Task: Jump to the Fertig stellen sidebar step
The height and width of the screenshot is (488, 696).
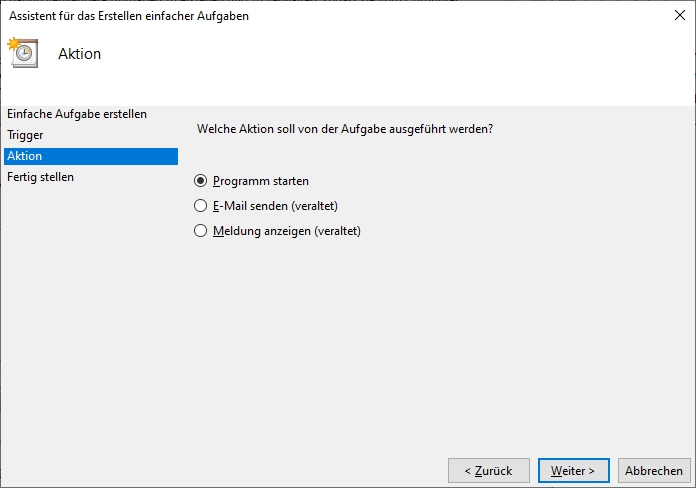Action: 41,177
